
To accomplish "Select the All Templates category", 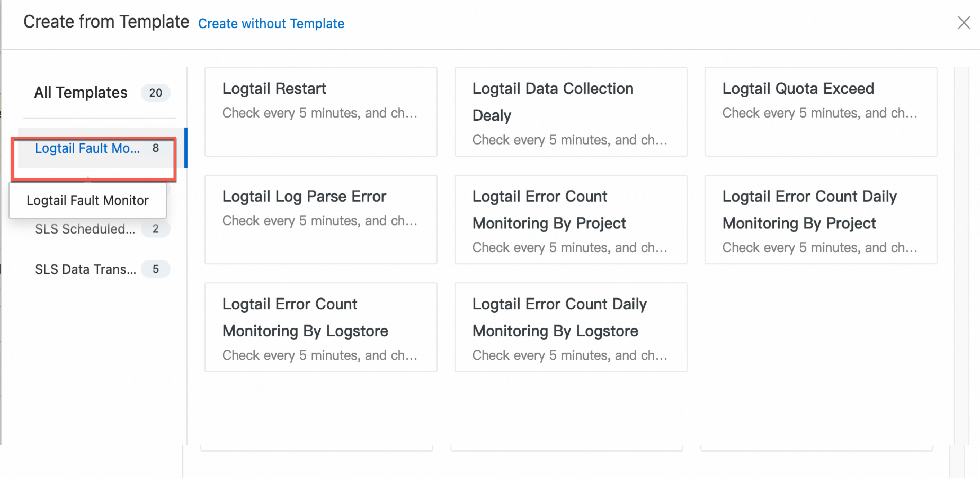I will tap(81, 92).
